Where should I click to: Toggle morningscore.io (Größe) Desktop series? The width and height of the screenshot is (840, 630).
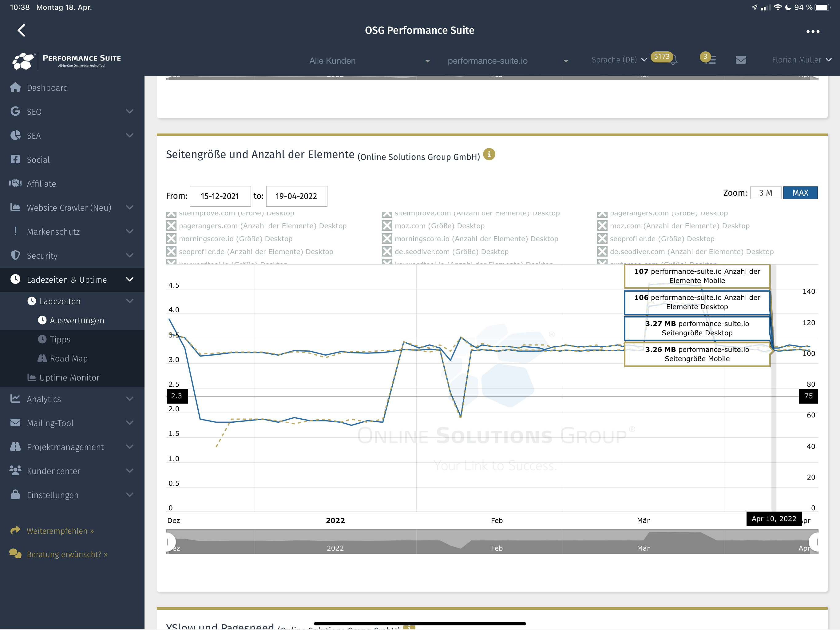171,239
